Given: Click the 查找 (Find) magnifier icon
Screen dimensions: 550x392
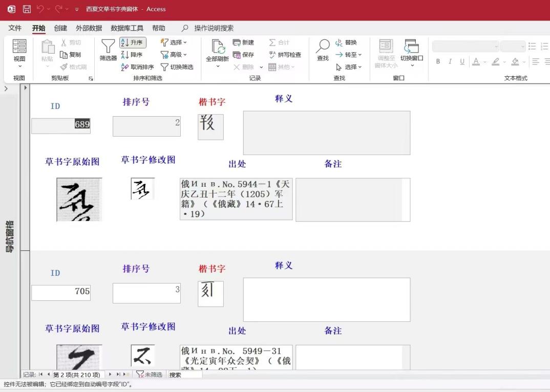Looking at the screenshot, I should (323, 50).
